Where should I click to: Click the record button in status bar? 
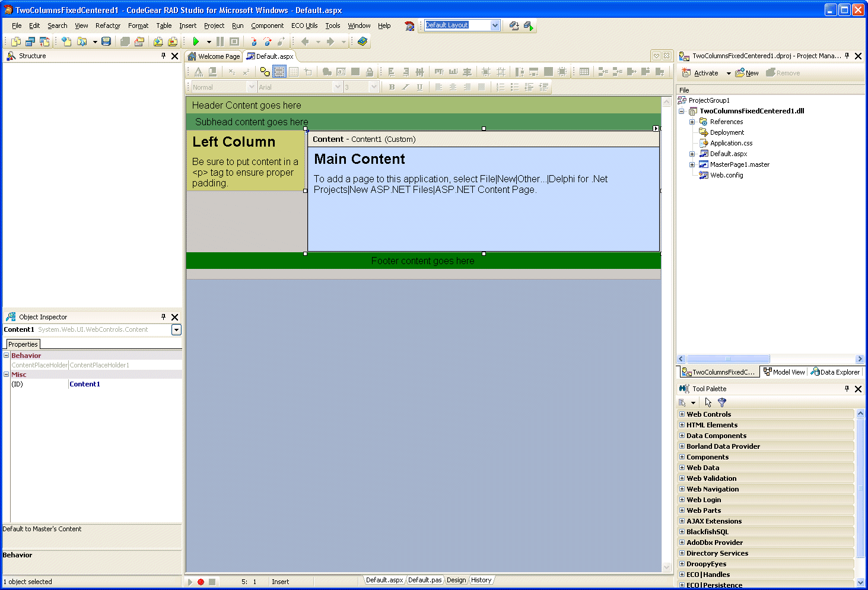pos(201,582)
